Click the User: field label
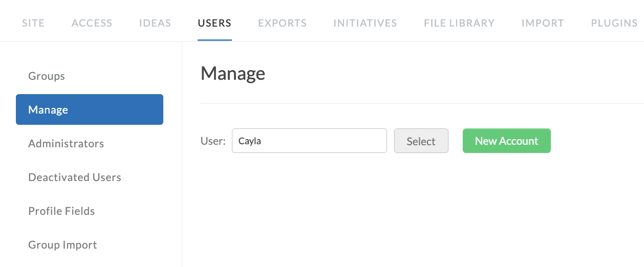 [213, 141]
